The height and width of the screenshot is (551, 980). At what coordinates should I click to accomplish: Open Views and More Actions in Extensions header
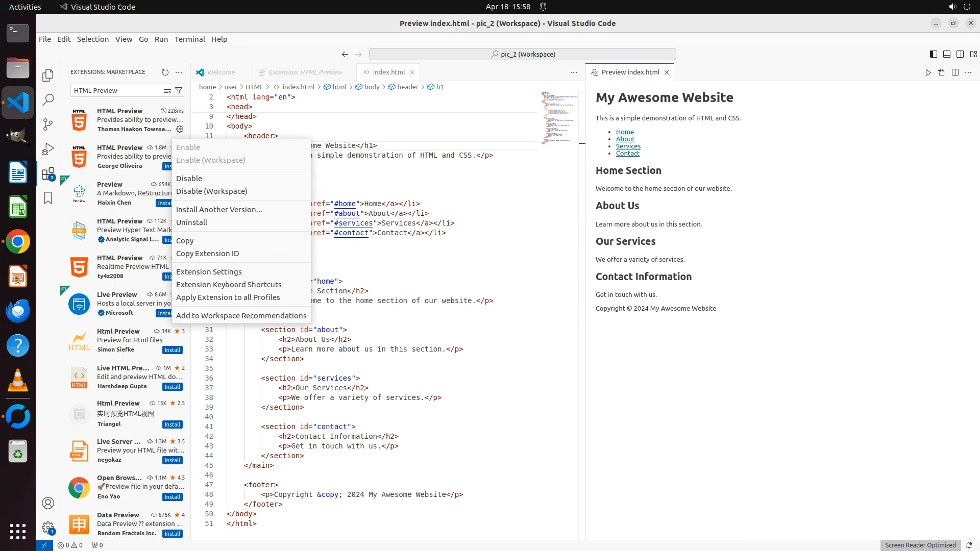(x=179, y=72)
